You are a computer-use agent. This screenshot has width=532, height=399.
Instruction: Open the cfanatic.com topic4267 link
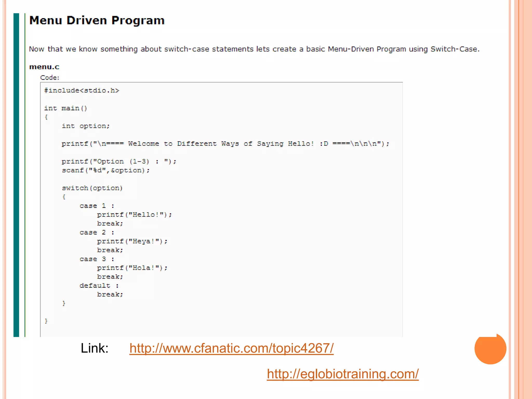pyautogui.click(x=231, y=348)
